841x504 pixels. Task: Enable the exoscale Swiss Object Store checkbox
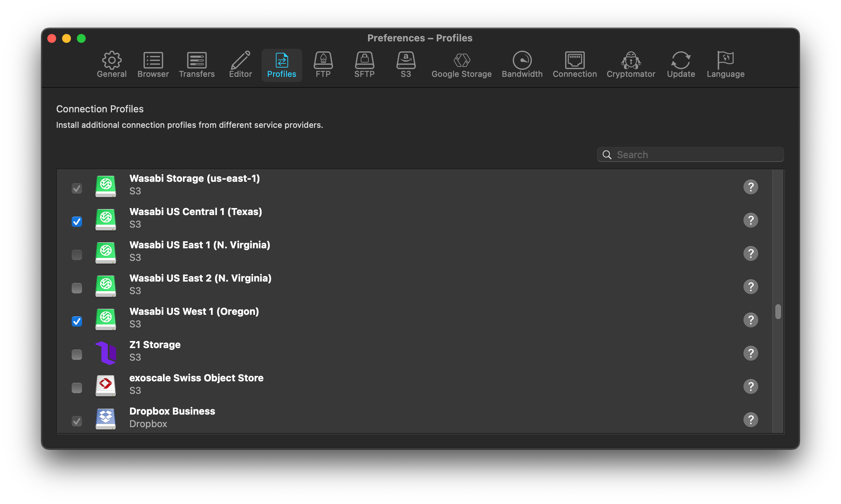(x=77, y=388)
